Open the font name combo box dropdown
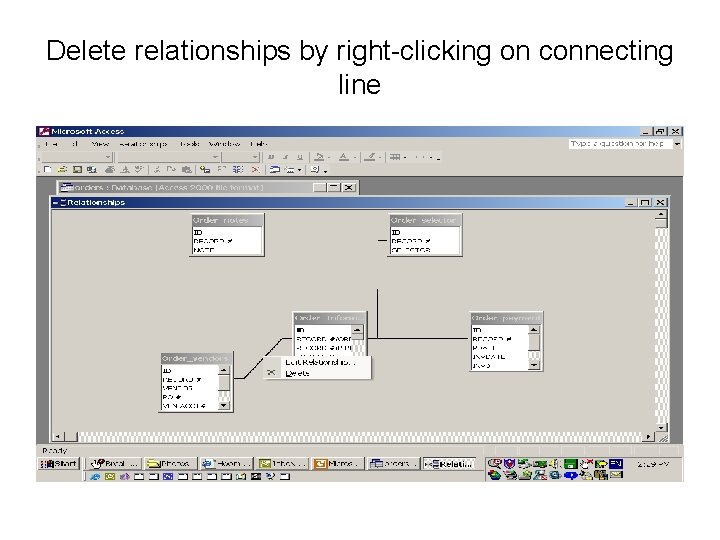The width and height of the screenshot is (720, 540). 215,157
